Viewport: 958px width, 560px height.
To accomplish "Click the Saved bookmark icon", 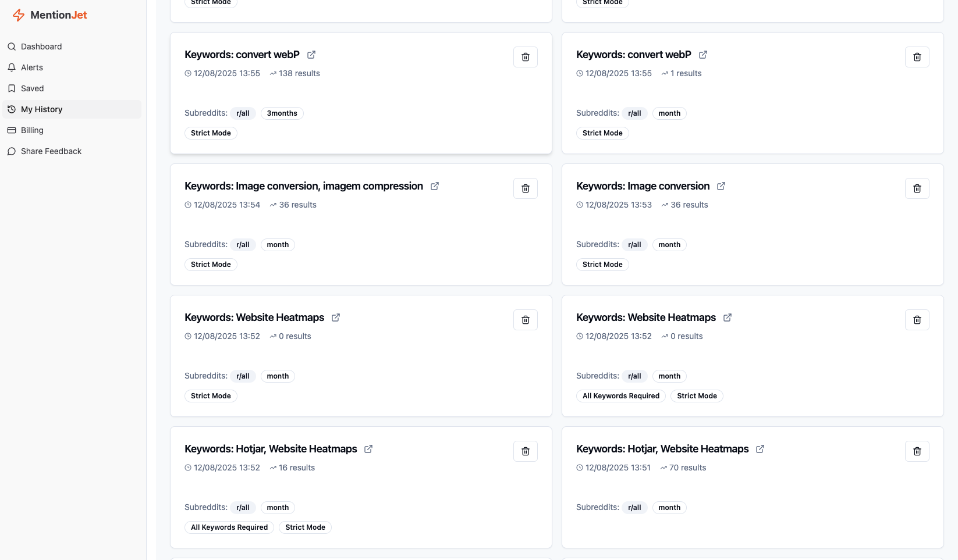I will [x=12, y=88].
